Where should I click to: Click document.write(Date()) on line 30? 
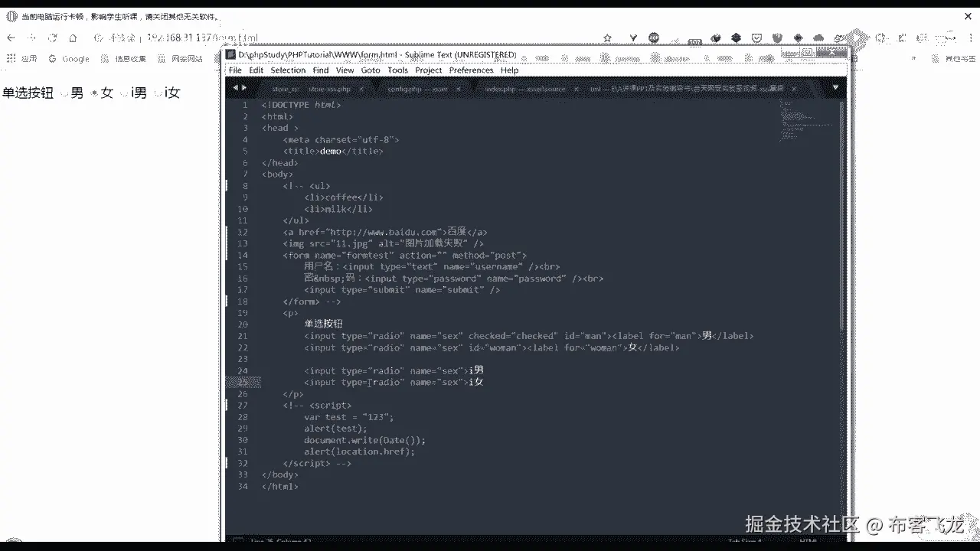click(x=364, y=440)
